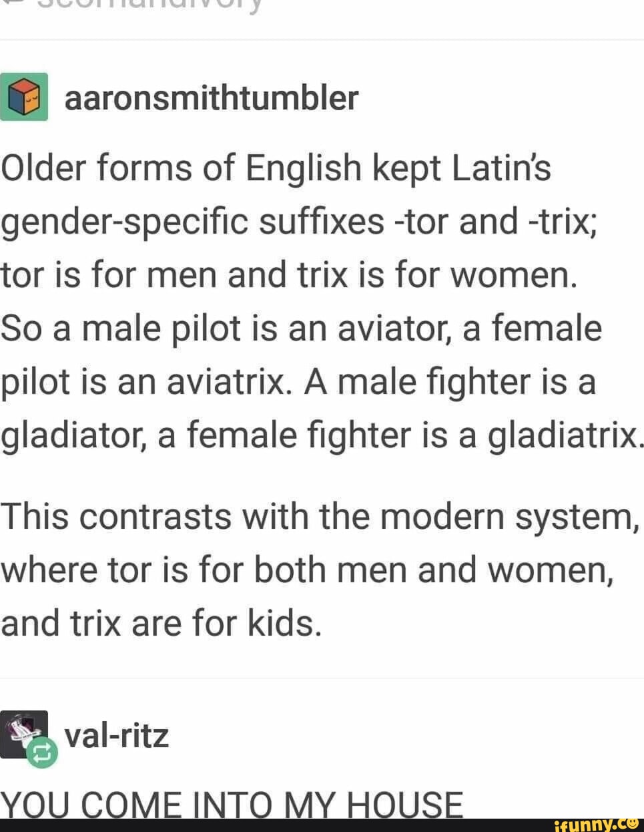
Task: Click the black bar beside the iFunny logo
Action: pos(267,825)
